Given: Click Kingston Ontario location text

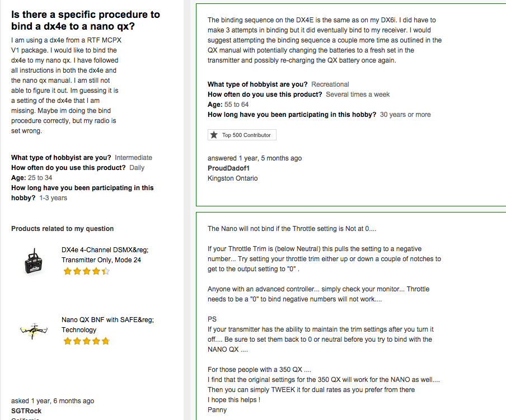Looking at the screenshot, I should (233, 178).
